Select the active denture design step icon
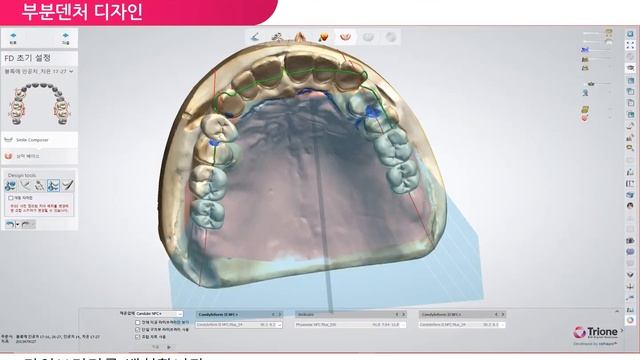Image resolution: width=640 pixels, height=360 pixels. [345, 37]
